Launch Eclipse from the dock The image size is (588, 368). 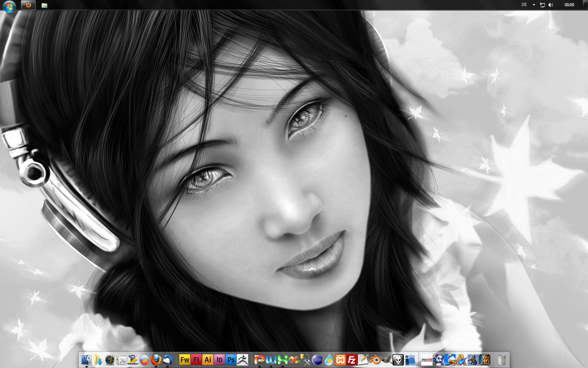tap(317, 360)
